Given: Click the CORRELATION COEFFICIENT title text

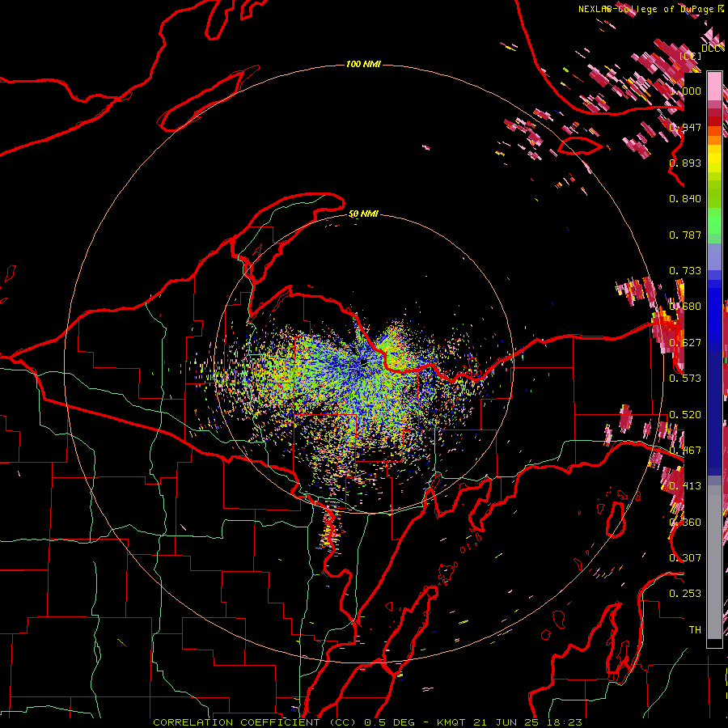Looking at the screenshot, I should click(236, 722).
